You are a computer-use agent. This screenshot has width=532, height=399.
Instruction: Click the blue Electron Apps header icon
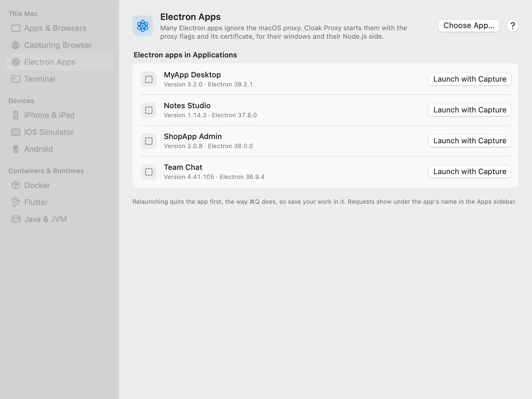click(x=143, y=26)
